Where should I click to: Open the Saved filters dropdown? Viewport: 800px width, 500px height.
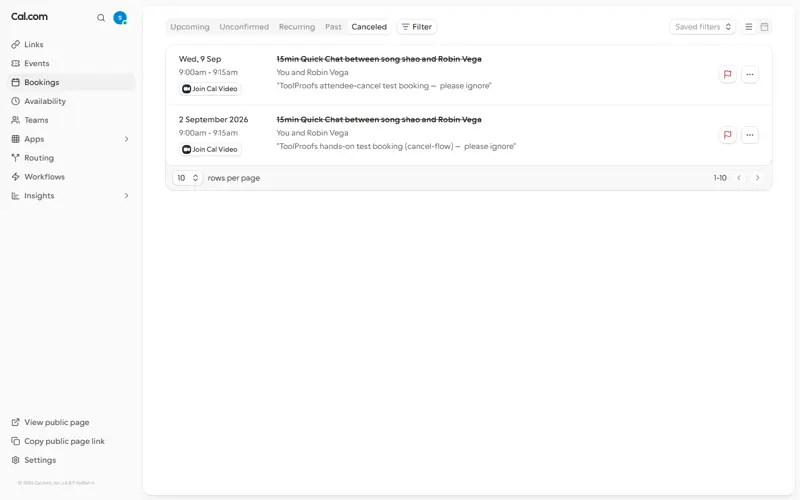pyautogui.click(x=703, y=27)
